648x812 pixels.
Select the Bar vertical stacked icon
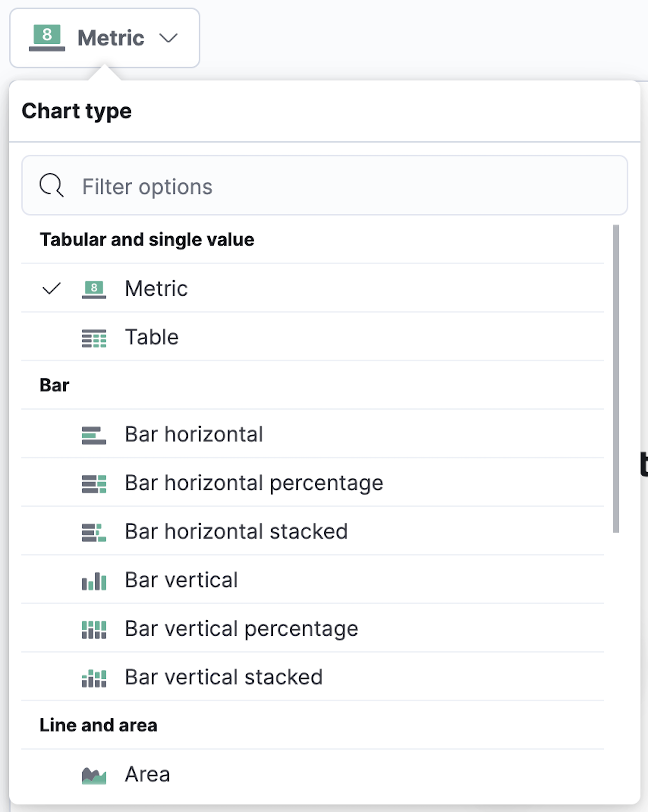pyautogui.click(x=94, y=677)
